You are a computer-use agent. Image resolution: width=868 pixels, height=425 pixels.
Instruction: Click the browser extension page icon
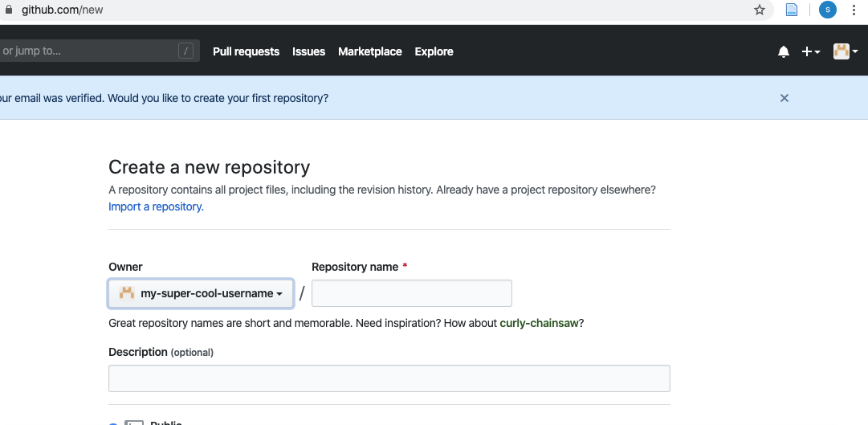(792, 10)
